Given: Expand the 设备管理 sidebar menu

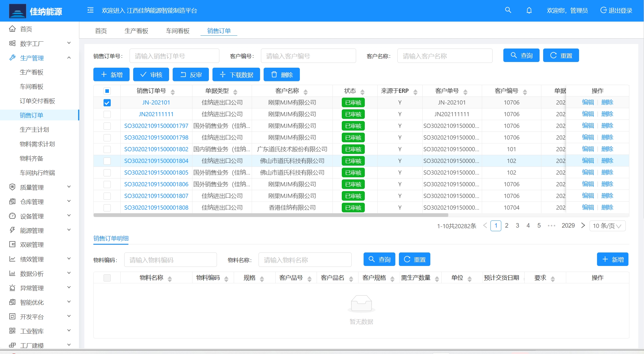Looking at the screenshot, I should 69,215.
